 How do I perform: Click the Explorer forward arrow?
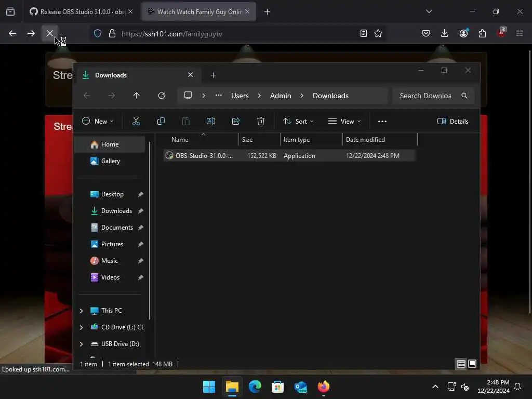(x=112, y=96)
